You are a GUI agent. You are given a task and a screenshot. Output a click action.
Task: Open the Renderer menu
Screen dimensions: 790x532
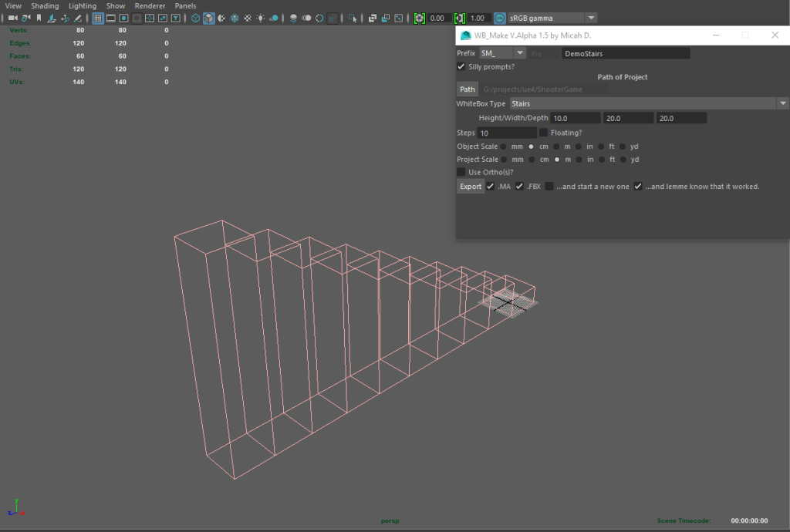[150, 5]
